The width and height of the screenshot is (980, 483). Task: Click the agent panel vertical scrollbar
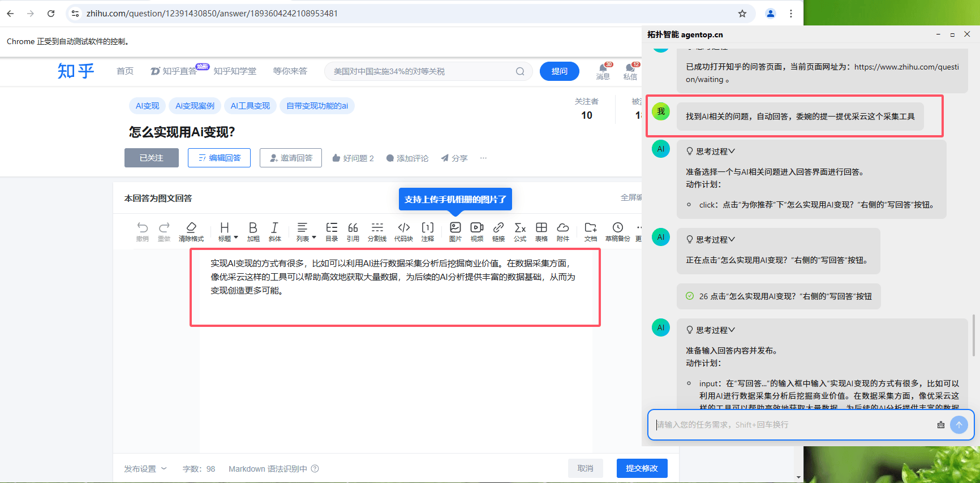click(x=974, y=335)
